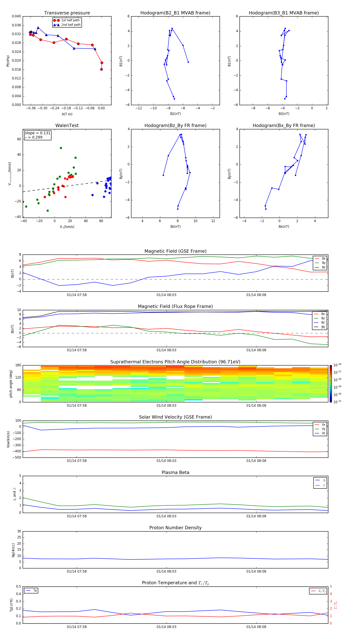Click the Suprathermal Electrons Pitch Angle Distribution title
Image resolution: width=351 pixels, height=644 pixels.
(x=175, y=362)
